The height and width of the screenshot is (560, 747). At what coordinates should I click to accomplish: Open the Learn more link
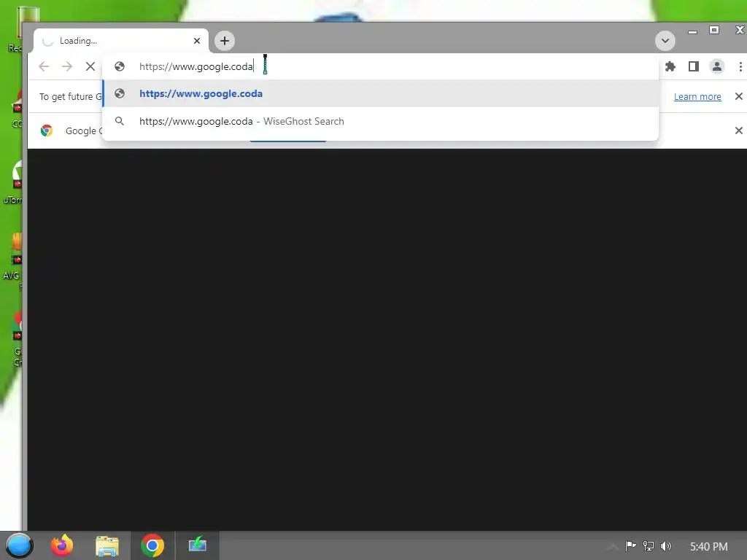tap(697, 97)
